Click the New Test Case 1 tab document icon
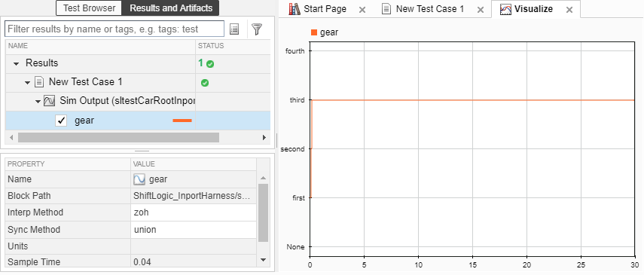644x275 pixels. click(x=386, y=9)
